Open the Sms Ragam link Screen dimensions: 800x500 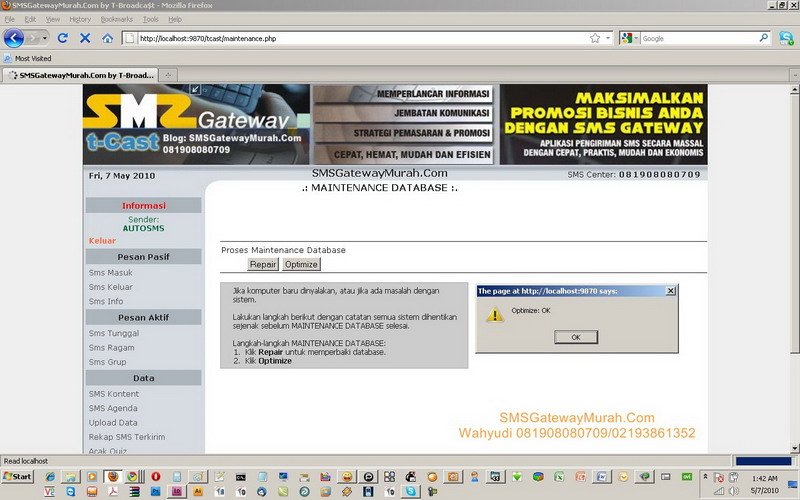(111, 347)
